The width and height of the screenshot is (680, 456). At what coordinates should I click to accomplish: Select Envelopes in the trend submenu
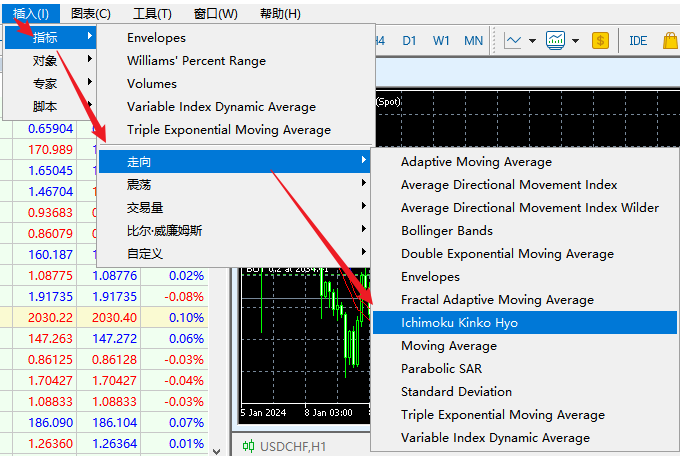coord(525,277)
